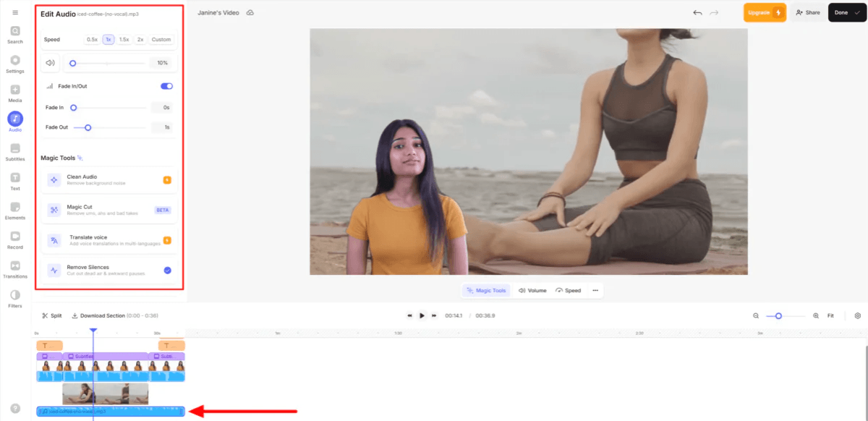Click the volume speaker icon button
This screenshot has height=421, width=868.
[x=50, y=63]
